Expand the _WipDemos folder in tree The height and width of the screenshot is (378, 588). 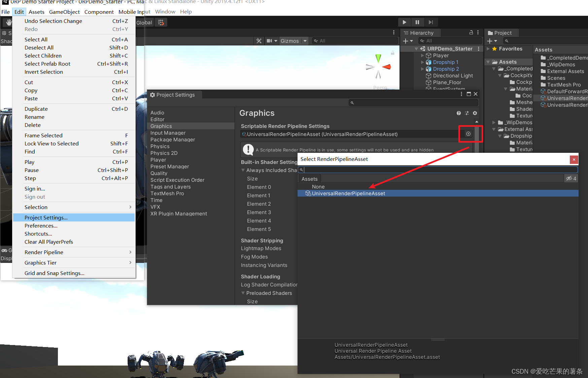(494, 123)
